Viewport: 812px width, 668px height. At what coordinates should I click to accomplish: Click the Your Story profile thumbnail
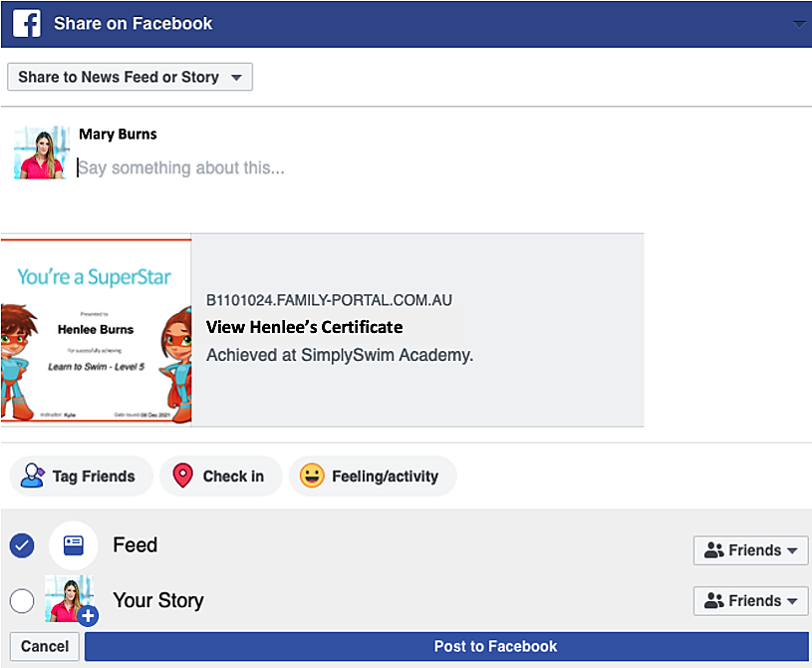coord(71,600)
